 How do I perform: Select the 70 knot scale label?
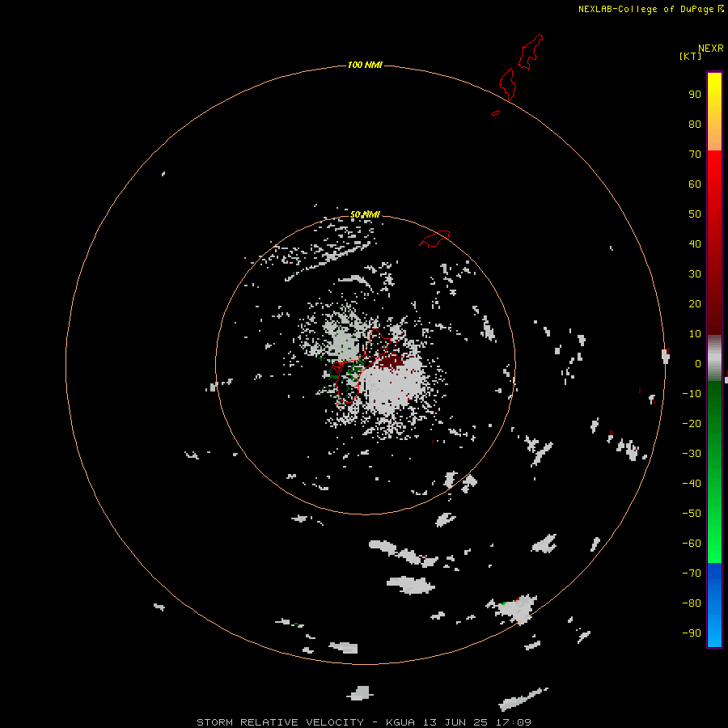(x=695, y=154)
